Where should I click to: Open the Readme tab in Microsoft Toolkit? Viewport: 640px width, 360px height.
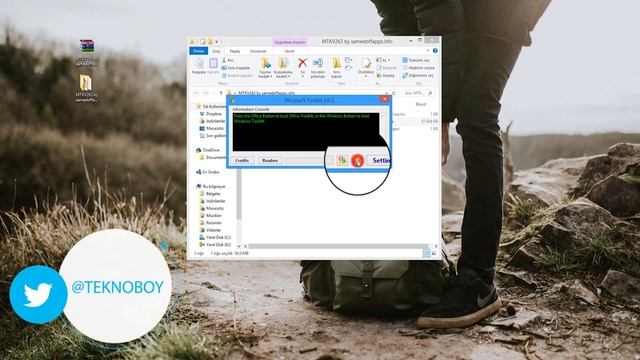(x=269, y=160)
